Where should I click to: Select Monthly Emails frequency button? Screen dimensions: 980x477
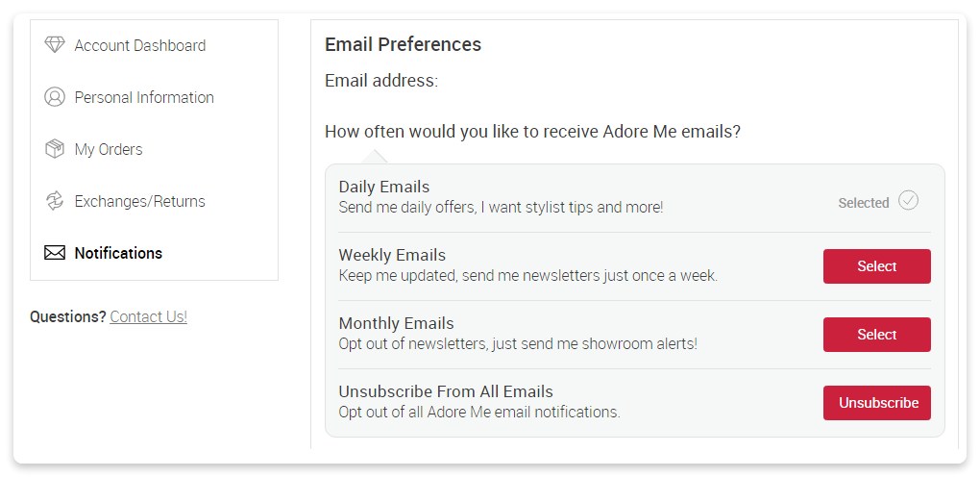click(x=877, y=335)
